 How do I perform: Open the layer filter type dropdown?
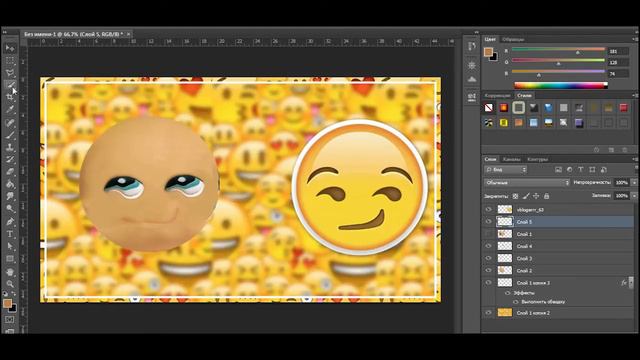506,170
